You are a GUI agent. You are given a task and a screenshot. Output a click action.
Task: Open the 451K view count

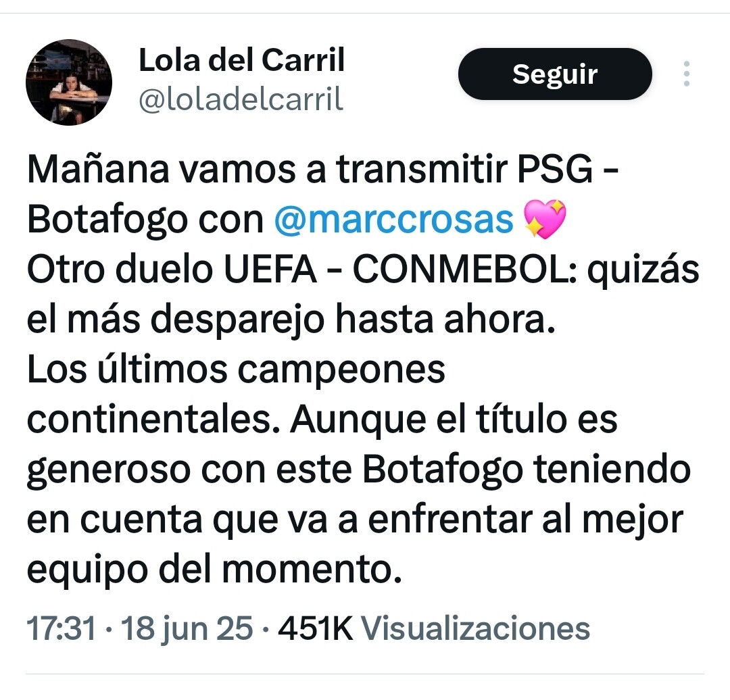point(316,628)
